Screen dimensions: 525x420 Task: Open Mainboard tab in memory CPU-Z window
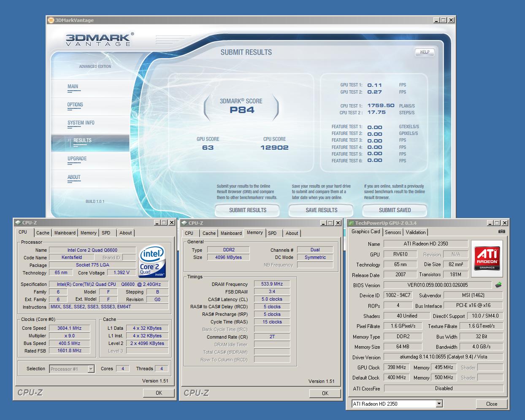[231, 233]
